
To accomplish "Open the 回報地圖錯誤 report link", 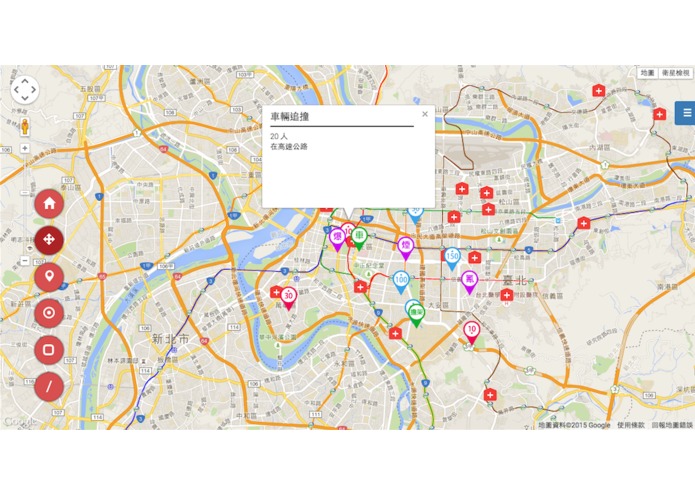I will pyautogui.click(x=672, y=425).
